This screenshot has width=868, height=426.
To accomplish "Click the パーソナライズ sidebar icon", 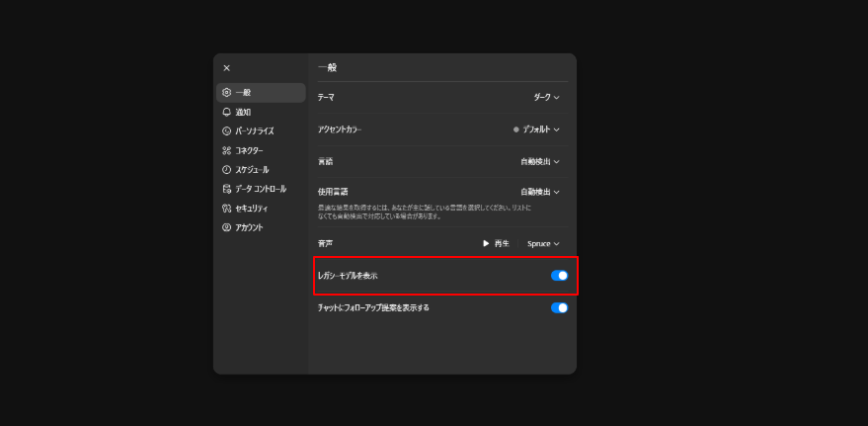I will [x=226, y=131].
